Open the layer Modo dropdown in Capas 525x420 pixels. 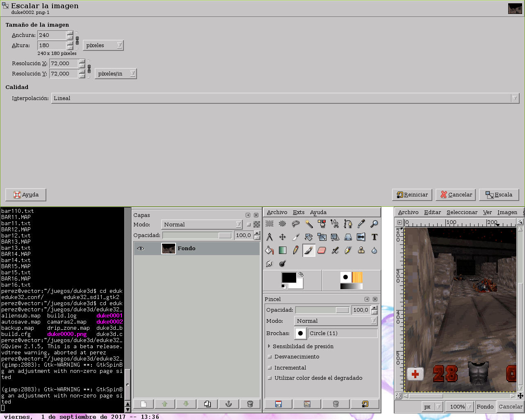[x=202, y=225]
